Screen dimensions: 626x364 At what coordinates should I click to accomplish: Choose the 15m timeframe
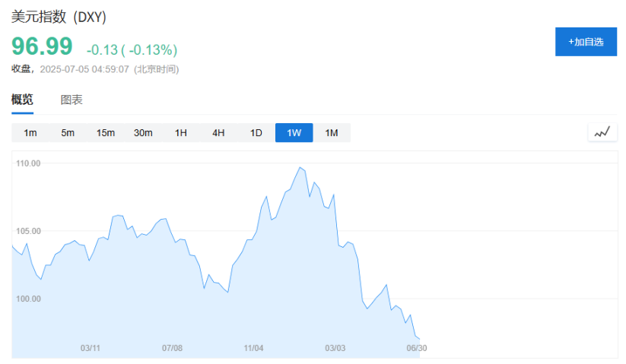pos(105,133)
